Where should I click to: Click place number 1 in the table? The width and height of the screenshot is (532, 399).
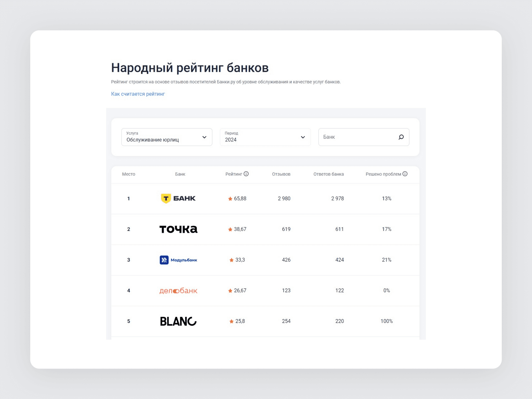129,199
